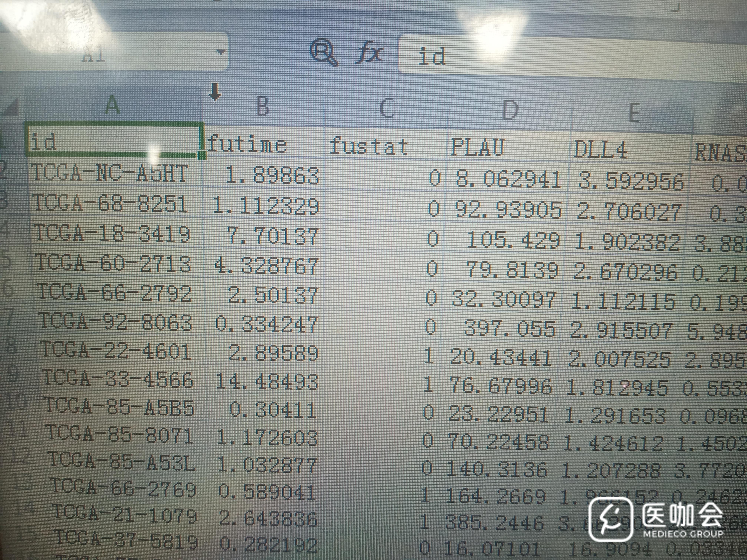Select cell containing TCGA-33-4566

(x=117, y=379)
